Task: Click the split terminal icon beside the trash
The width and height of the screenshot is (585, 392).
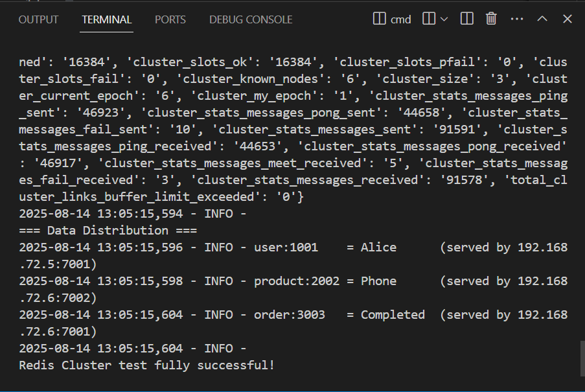Action: (466, 19)
